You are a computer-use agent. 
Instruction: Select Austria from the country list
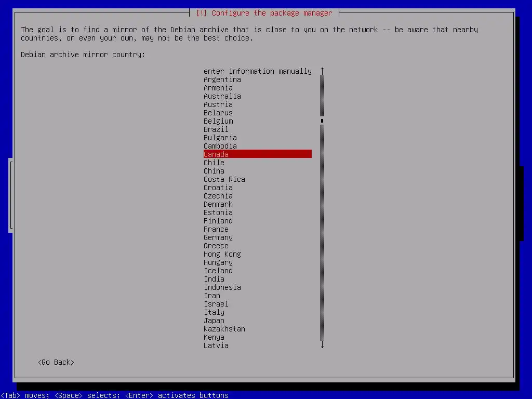click(x=258, y=104)
